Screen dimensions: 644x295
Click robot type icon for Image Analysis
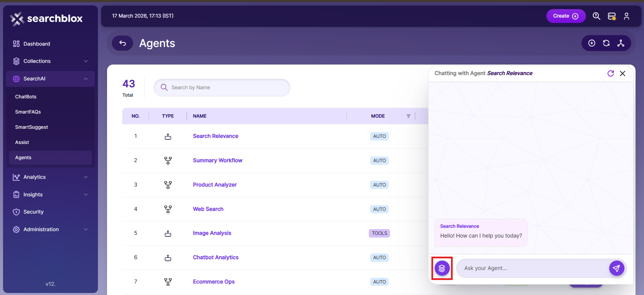[x=168, y=233]
